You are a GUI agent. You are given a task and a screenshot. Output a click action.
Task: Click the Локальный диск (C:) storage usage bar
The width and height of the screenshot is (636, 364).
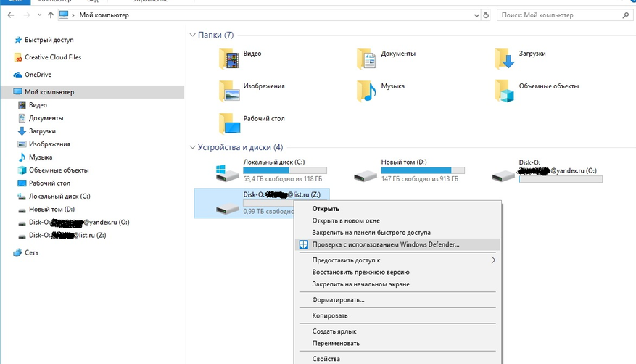point(286,170)
